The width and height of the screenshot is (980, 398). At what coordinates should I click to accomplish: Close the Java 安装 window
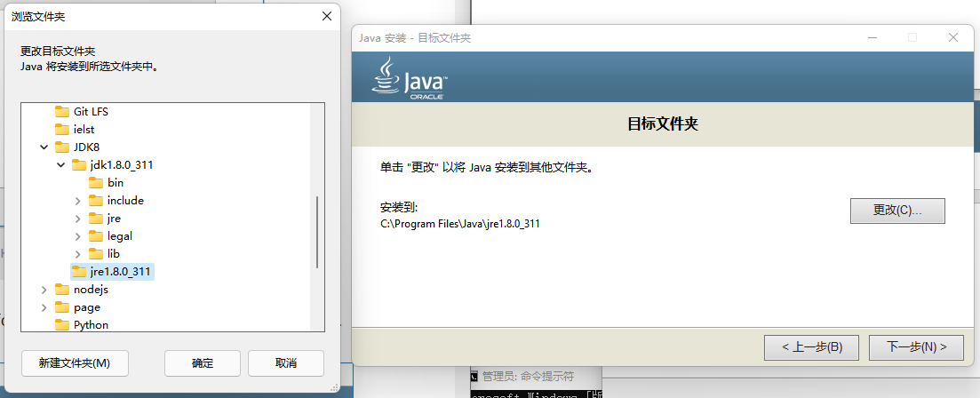click(x=953, y=37)
